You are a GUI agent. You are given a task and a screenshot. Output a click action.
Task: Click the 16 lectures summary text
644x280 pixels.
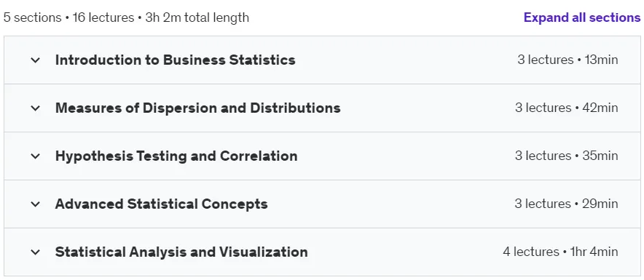pyautogui.click(x=103, y=17)
